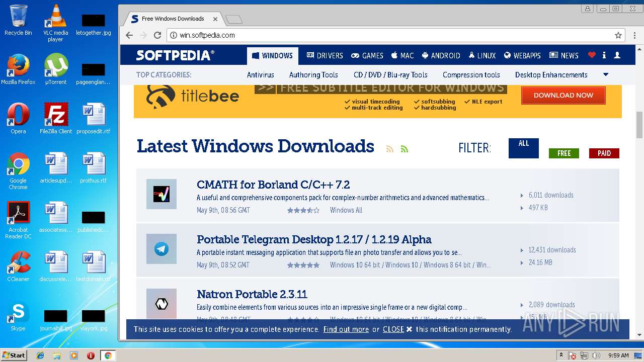644x362 pixels.
Task: Reload the Softpedia page
Action: [x=157, y=35]
